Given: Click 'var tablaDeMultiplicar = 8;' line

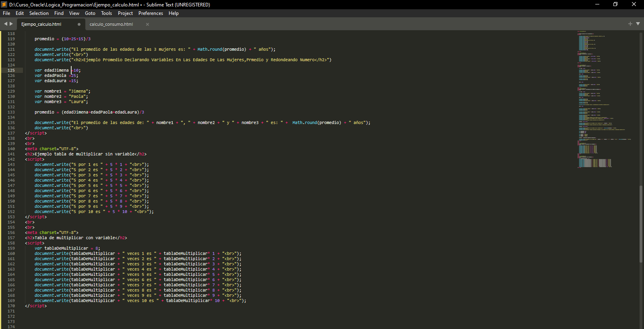Looking at the screenshot, I should pos(67,248).
